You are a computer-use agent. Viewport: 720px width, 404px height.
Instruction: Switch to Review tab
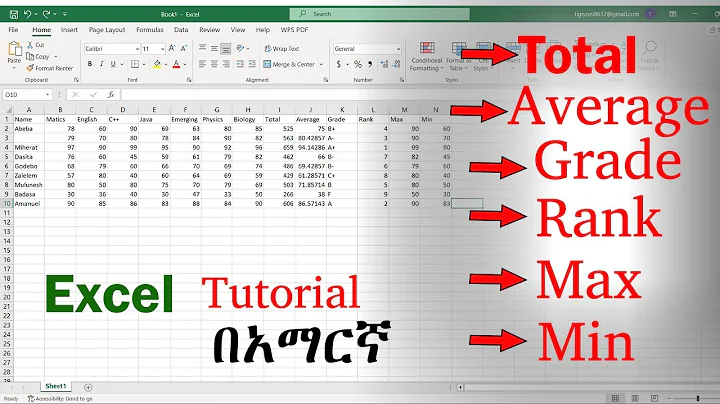[209, 30]
